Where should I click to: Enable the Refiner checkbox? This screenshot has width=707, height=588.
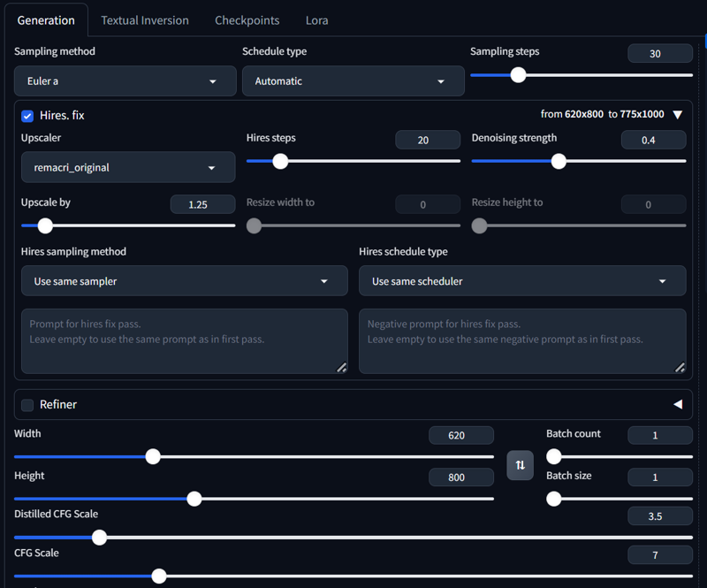pos(27,405)
